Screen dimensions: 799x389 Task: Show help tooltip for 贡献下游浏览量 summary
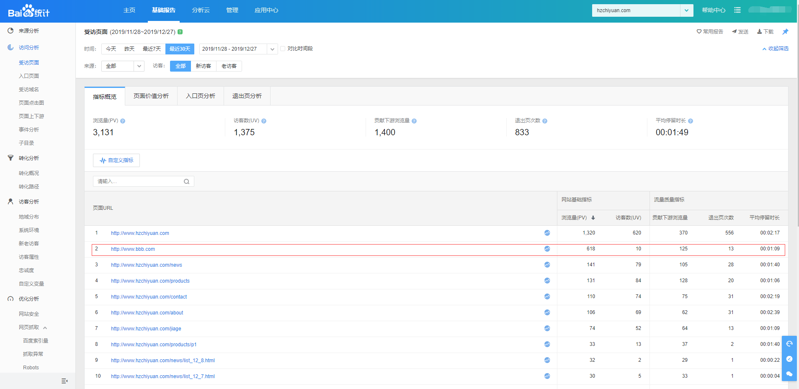[x=414, y=121]
